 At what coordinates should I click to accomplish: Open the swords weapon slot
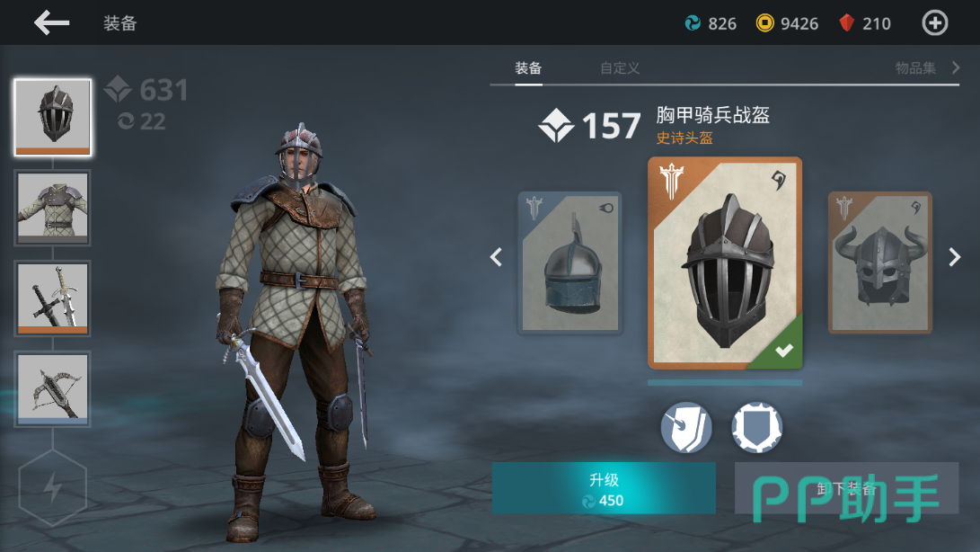click(x=52, y=298)
